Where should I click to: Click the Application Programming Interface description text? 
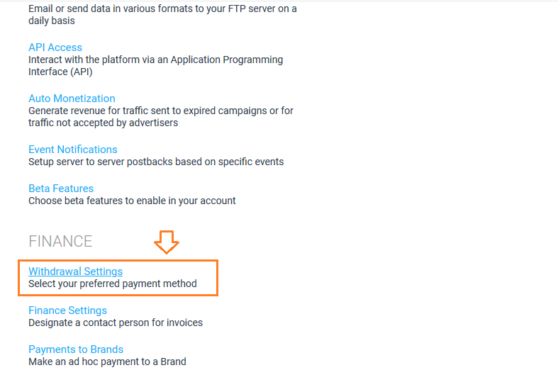[x=155, y=65]
